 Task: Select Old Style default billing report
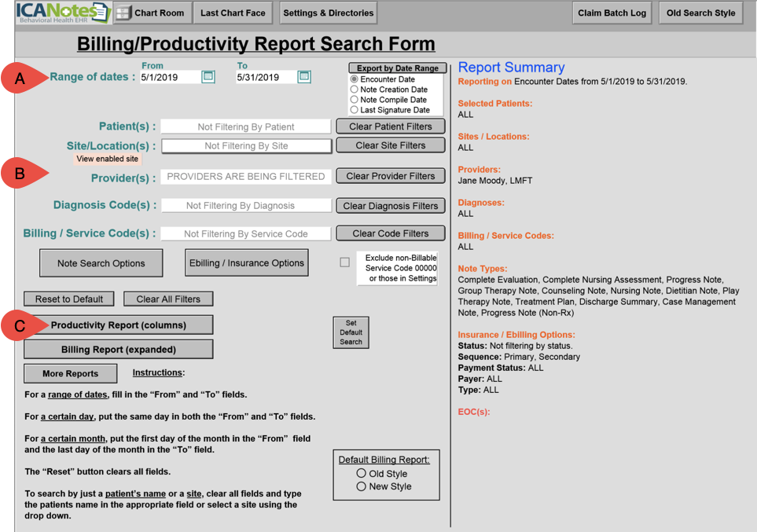point(361,473)
